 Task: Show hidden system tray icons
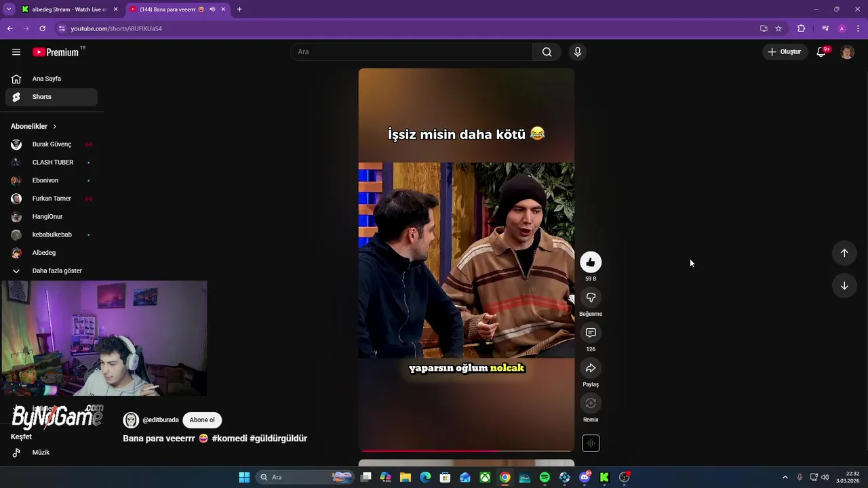[785, 477]
